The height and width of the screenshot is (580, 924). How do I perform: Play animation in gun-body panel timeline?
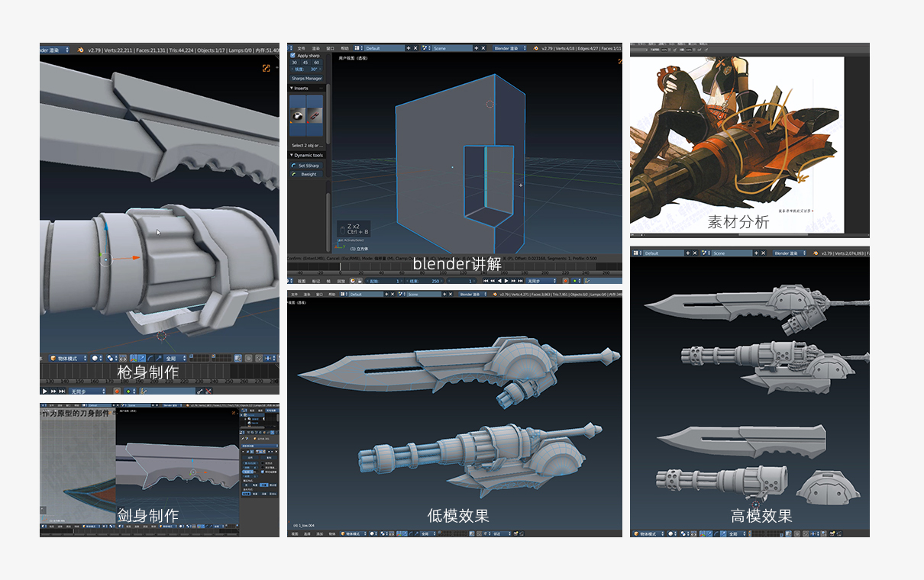[x=45, y=391]
